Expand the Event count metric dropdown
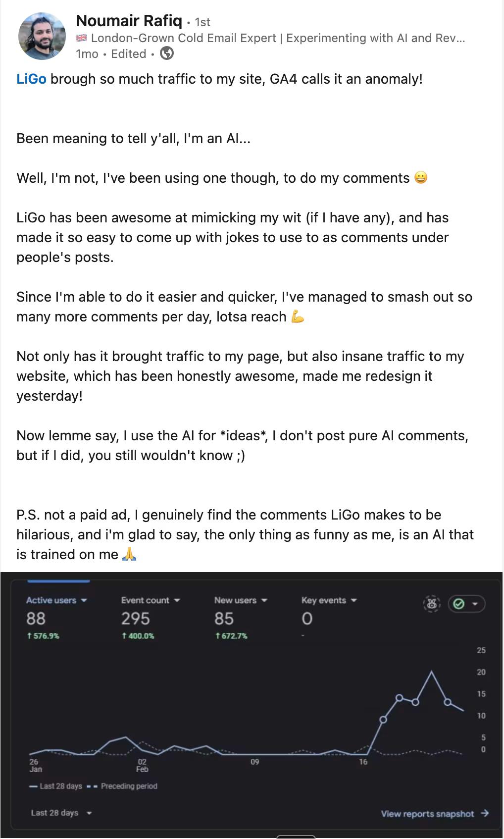This screenshot has height=839, width=504. (x=177, y=600)
